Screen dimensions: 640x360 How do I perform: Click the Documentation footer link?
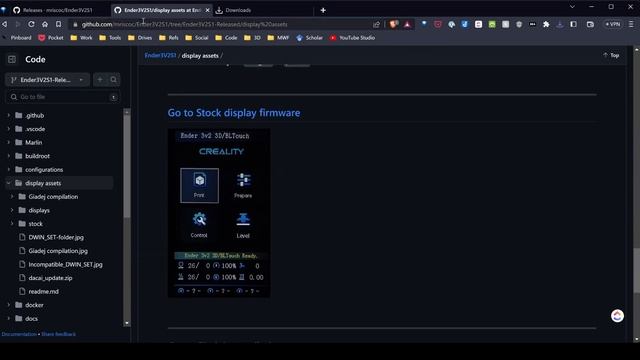19,334
